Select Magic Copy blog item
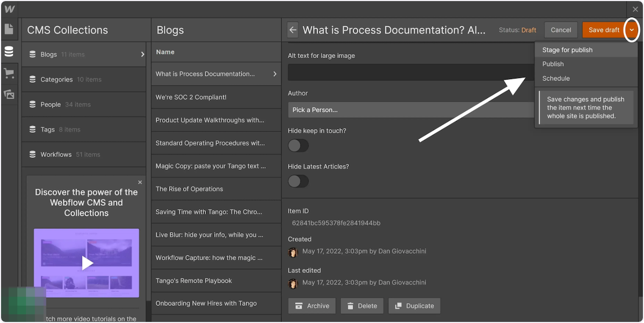This screenshot has height=323, width=644. [x=216, y=166]
